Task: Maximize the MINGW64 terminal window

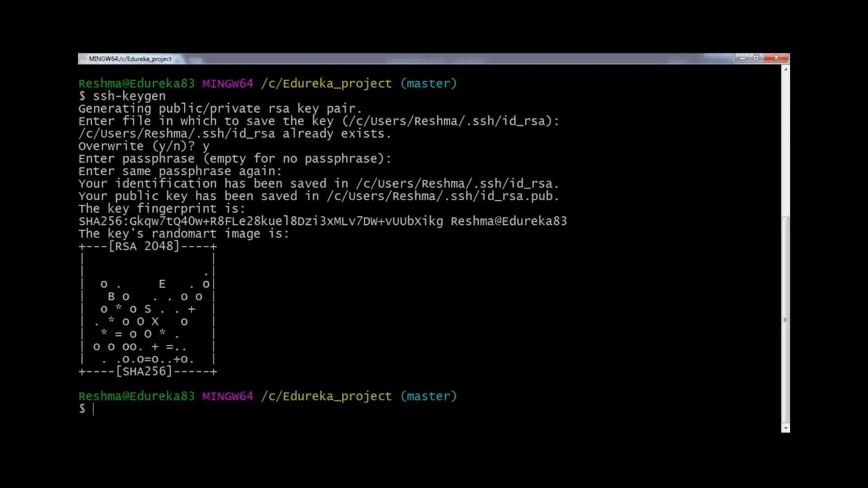Action: (x=756, y=58)
